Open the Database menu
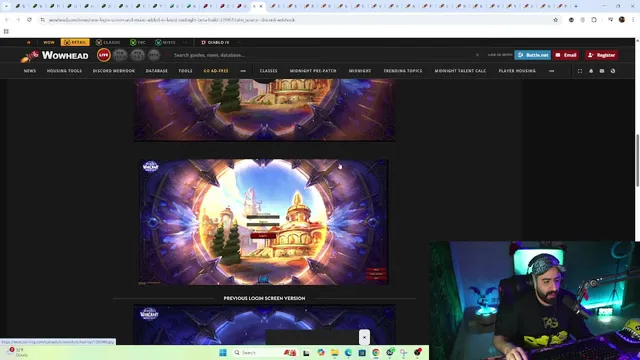 click(157, 71)
